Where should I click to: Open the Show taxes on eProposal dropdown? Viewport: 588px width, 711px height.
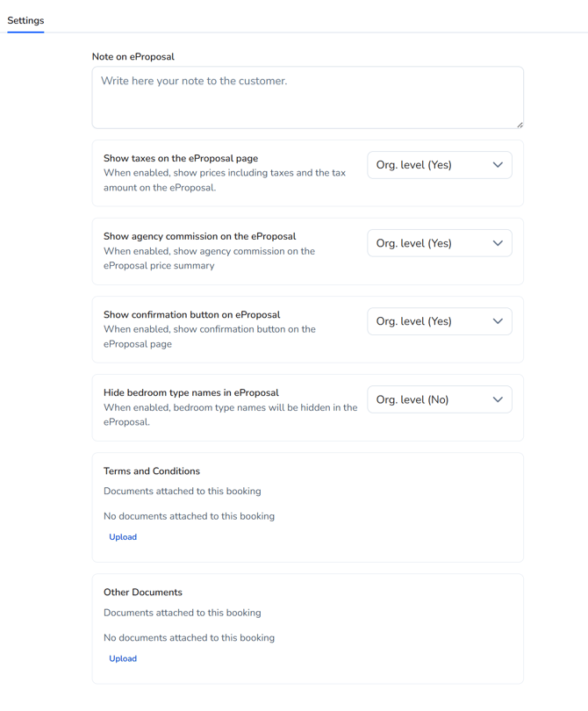coord(439,165)
